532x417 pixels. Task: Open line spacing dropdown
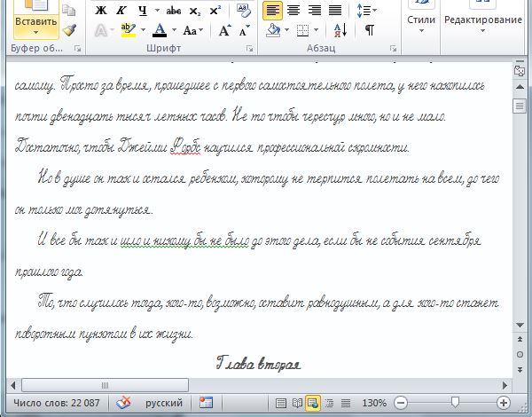click(x=364, y=11)
